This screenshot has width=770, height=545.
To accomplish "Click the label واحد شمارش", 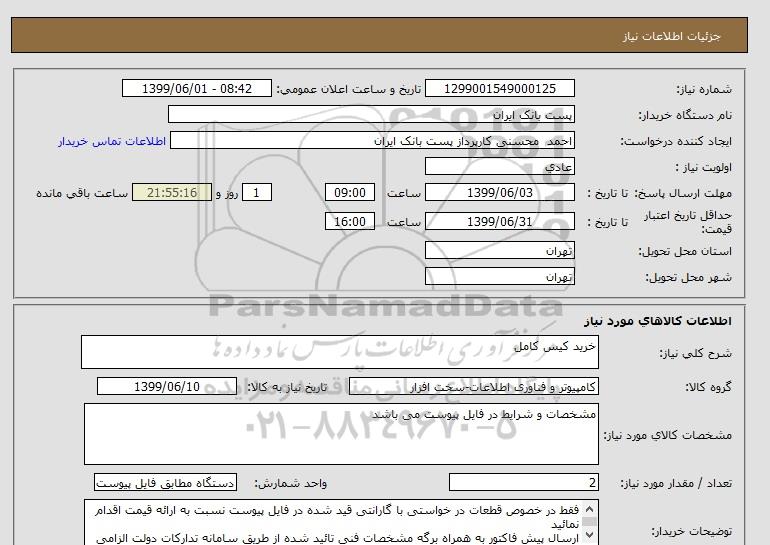I will [291, 484].
